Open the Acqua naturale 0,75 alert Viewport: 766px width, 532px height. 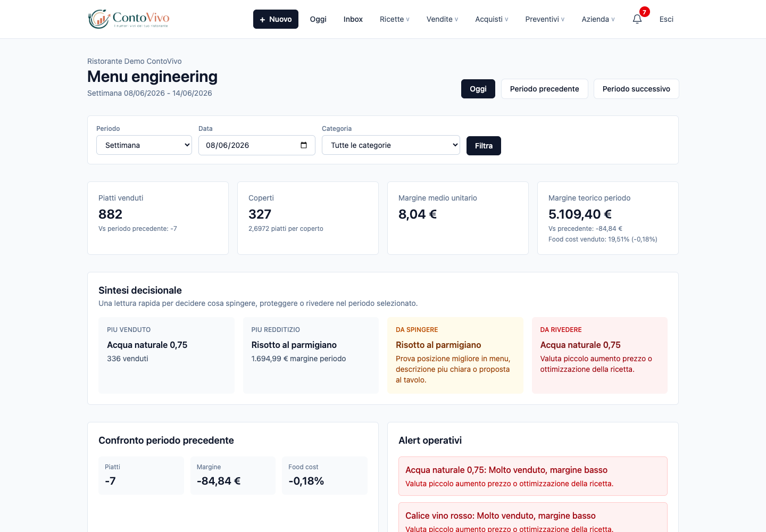coord(533,476)
